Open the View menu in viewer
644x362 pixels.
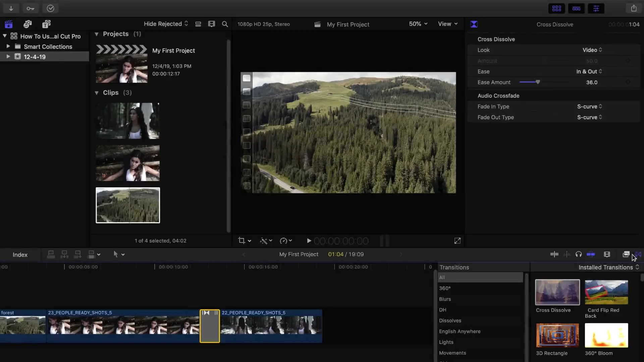447,24
